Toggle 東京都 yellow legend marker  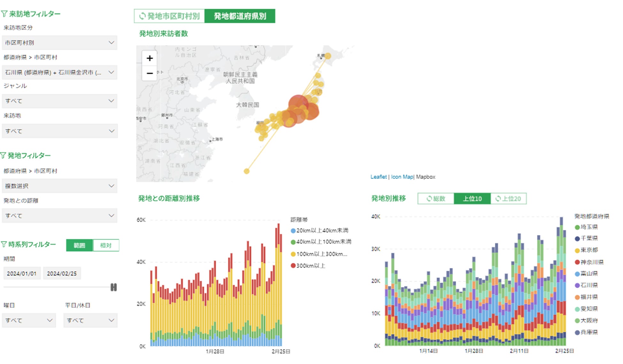(x=577, y=250)
